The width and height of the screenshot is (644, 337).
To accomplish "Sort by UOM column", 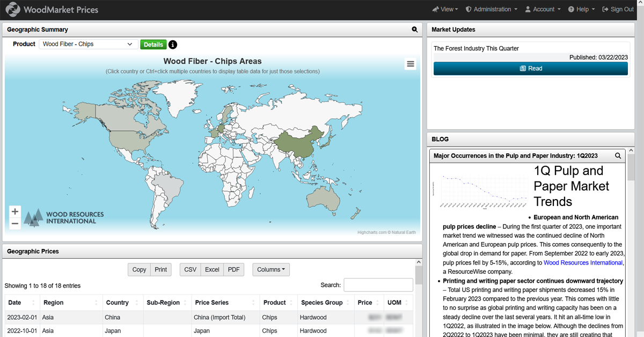I will coord(398,303).
